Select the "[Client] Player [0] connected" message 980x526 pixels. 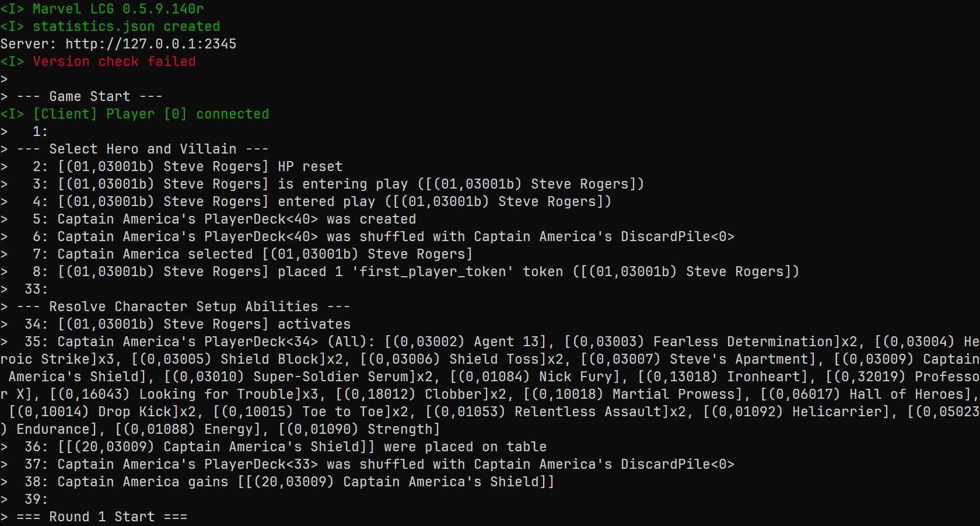point(150,114)
